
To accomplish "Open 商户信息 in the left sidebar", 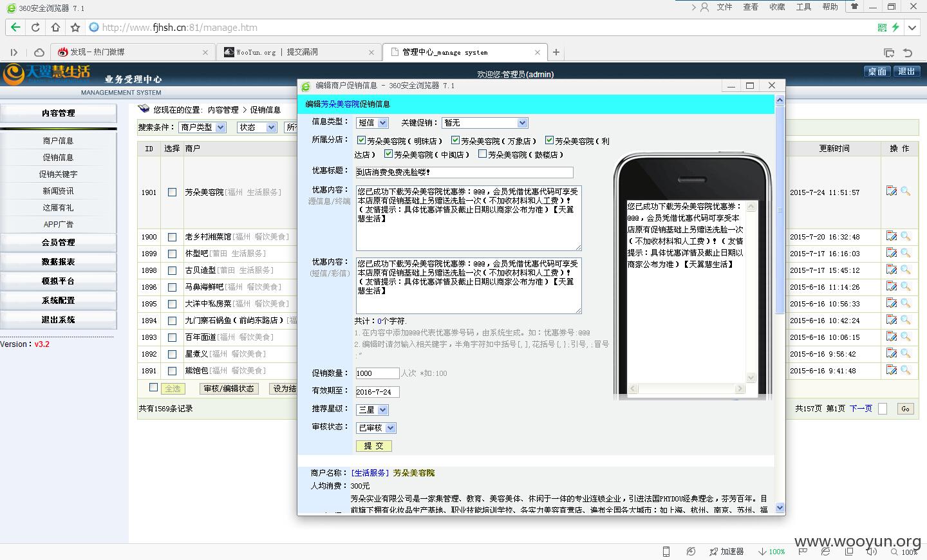I will point(58,140).
